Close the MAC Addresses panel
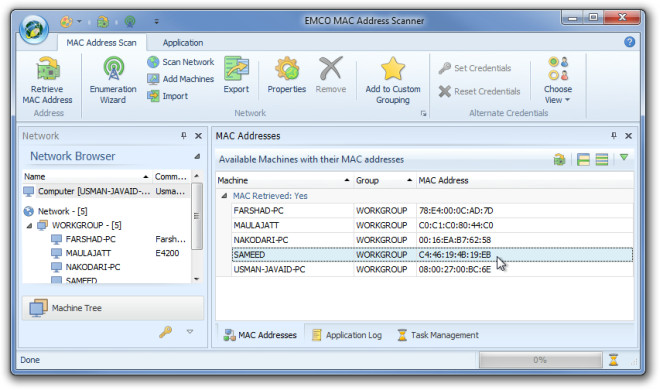Image resolution: width=660 pixels, height=390 pixels. click(x=628, y=136)
